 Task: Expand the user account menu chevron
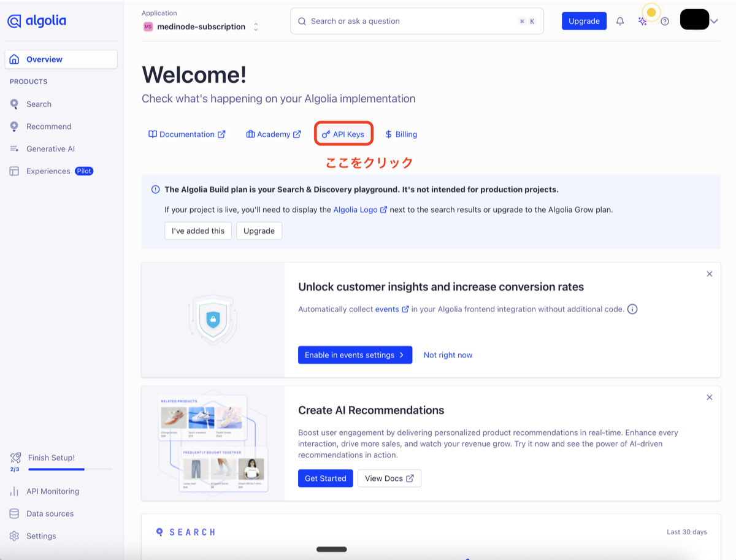click(x=715, y=21)
